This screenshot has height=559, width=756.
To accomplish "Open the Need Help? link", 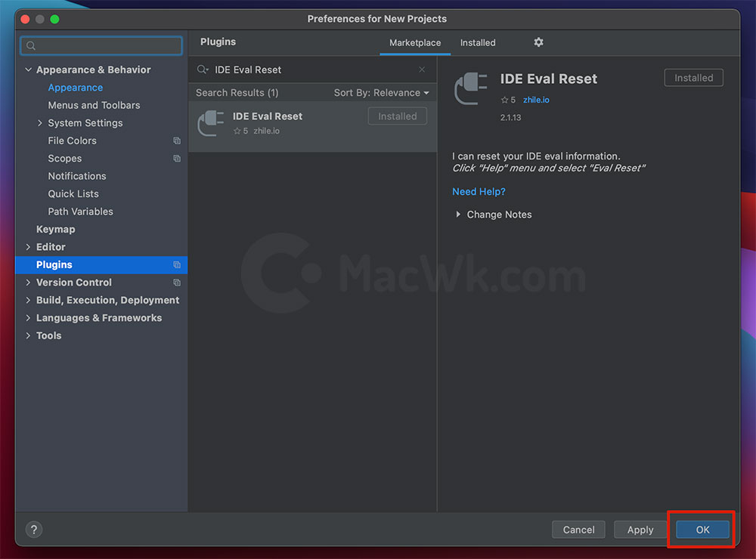I will pyautogui.click(x=479, y=192).
